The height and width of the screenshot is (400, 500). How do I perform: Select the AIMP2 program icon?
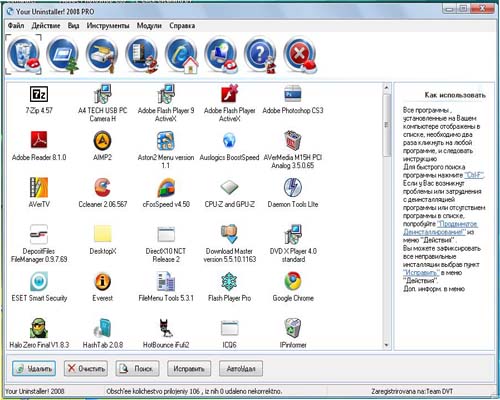(x=102, y=140)
